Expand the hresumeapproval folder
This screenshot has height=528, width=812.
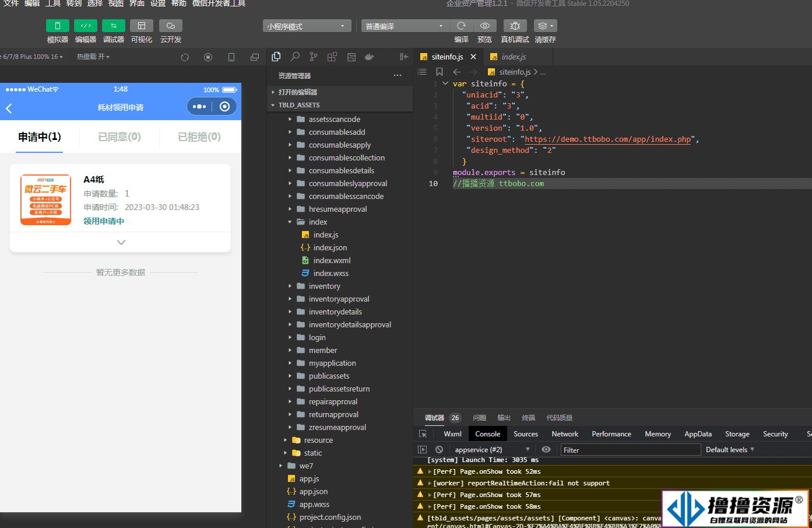pyautogui.click(x=340, y=209)
